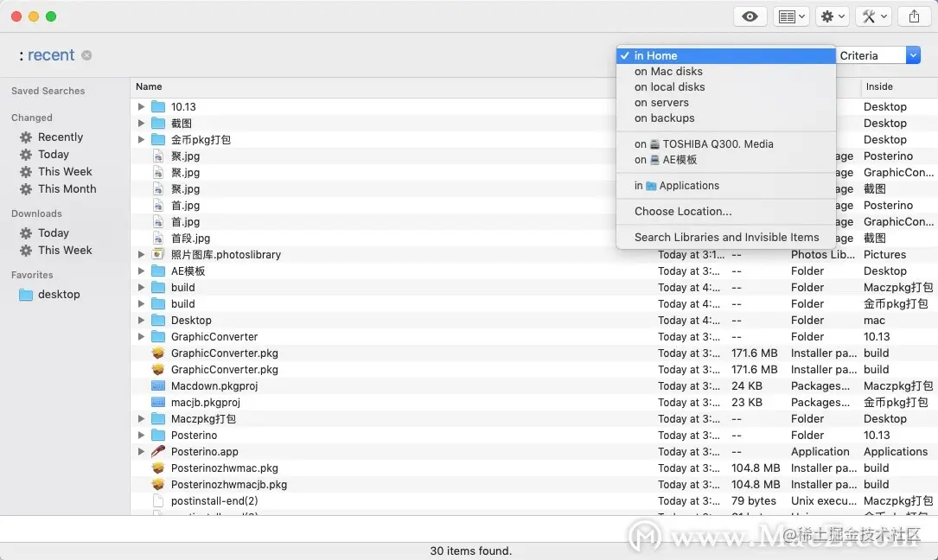
Task: Click gear icon beside Recently
Action: coord(26,137)
